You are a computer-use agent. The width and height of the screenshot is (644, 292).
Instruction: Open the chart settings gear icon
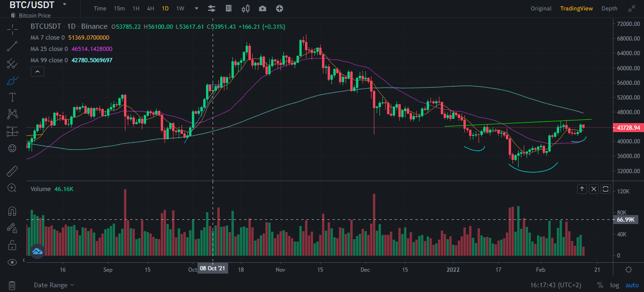click(628, 269)
